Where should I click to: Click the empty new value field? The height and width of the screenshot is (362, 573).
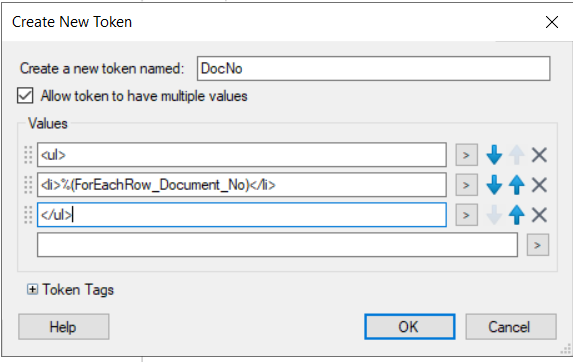tap(277, 245)
